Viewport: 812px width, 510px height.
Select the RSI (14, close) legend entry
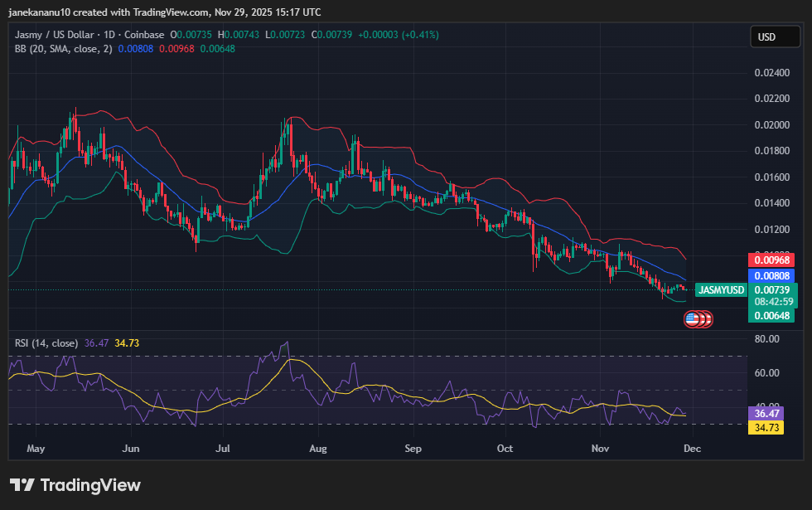47,341
